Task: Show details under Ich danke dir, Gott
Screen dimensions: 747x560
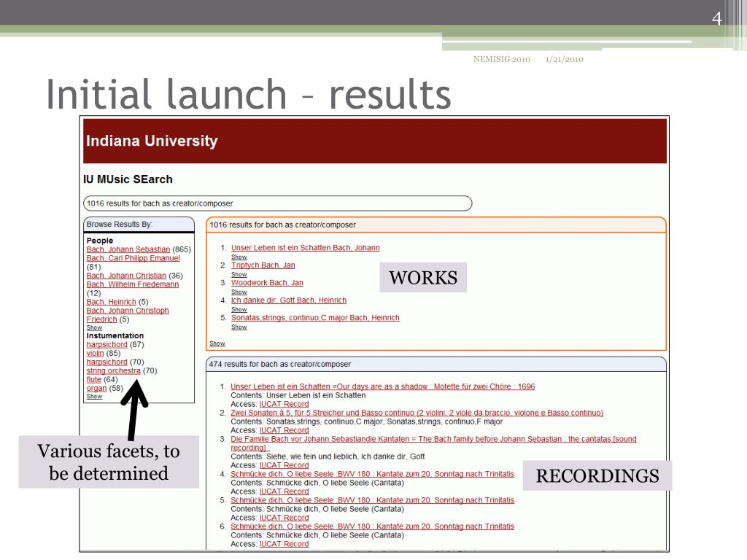Action: coord(239,309)
